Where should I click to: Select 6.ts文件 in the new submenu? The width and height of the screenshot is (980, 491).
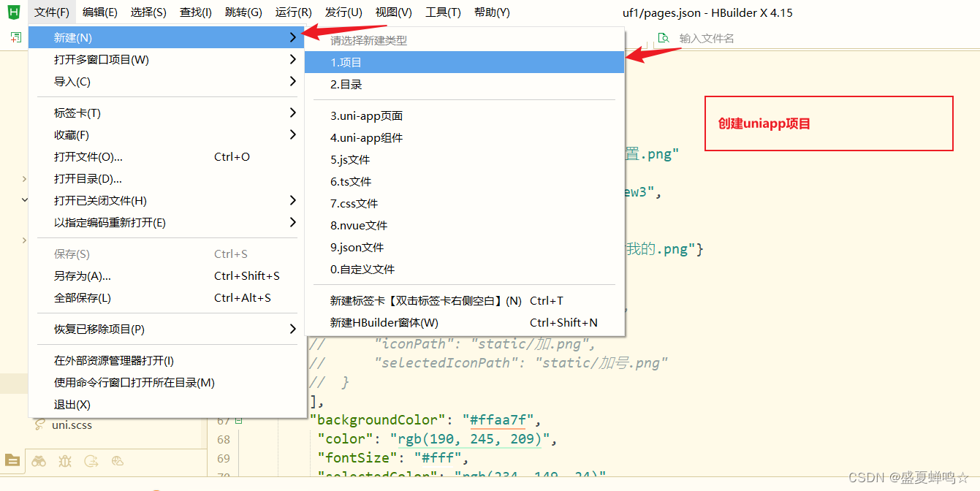464,181
